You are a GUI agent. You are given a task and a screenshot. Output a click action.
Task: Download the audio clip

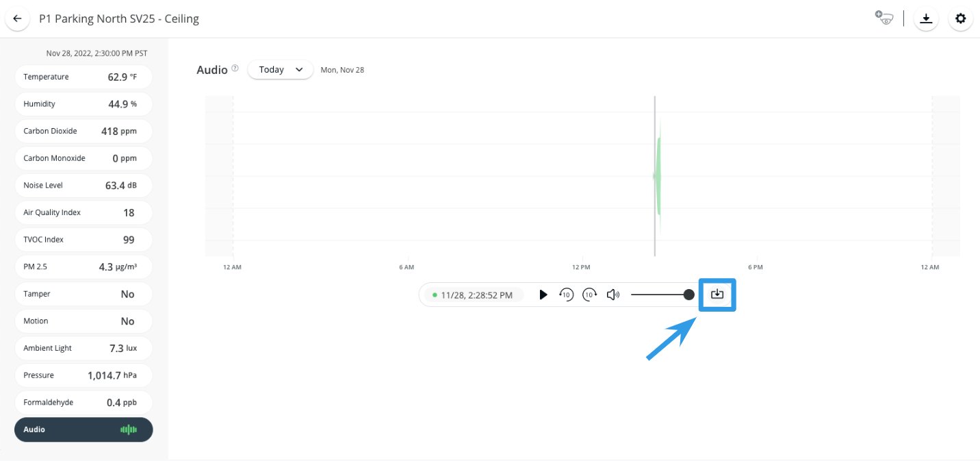[x=717, y=295]
